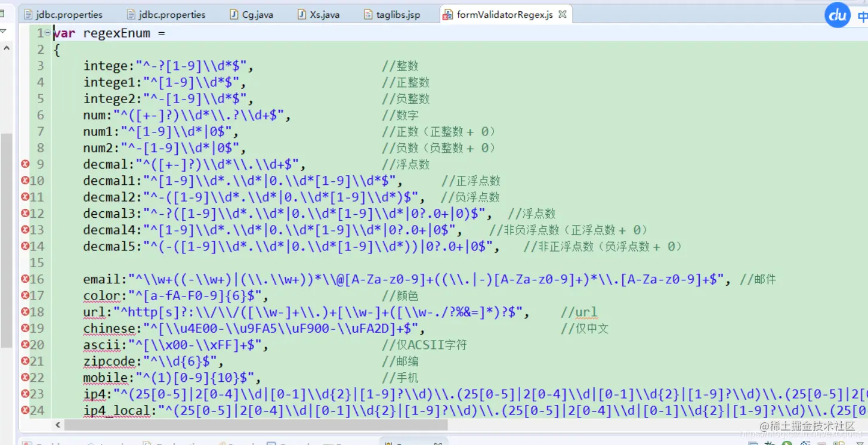
Task: Click the error marker on the chinese line 19
Action: pos(25,328)
